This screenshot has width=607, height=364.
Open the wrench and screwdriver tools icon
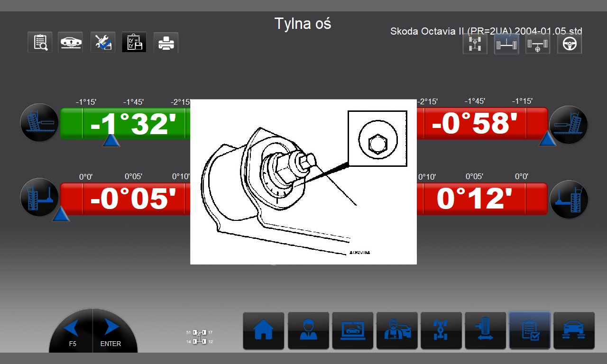[x=103, y=42]
